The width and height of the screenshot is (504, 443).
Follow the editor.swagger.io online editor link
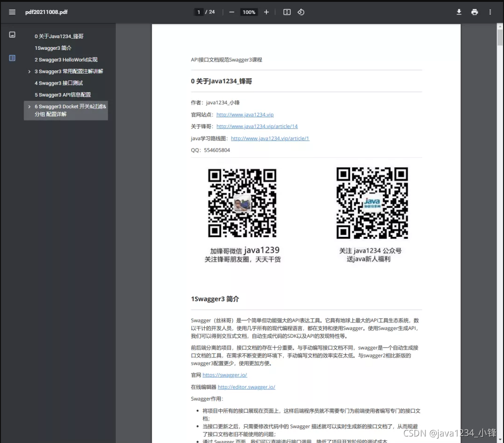pos(246,387)
